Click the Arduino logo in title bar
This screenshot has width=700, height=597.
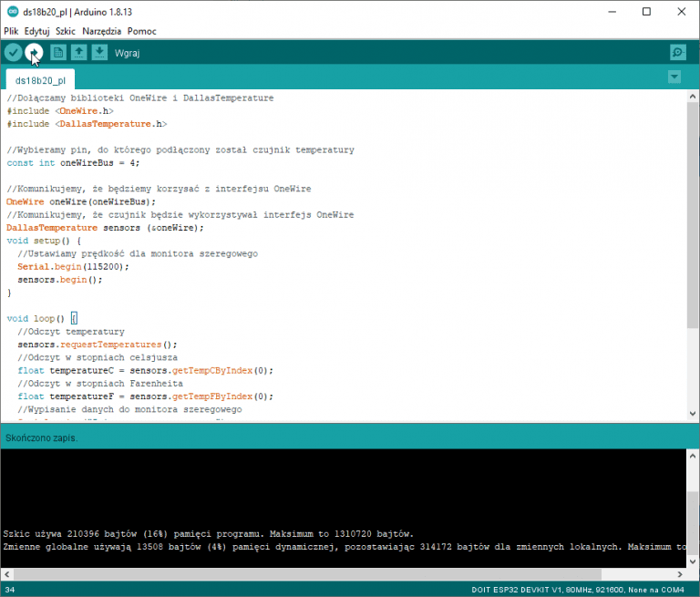11,12
